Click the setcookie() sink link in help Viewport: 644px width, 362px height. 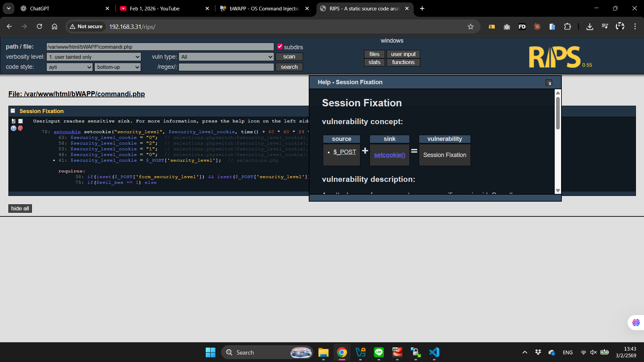pyautogui.click(x=389, y=155)
